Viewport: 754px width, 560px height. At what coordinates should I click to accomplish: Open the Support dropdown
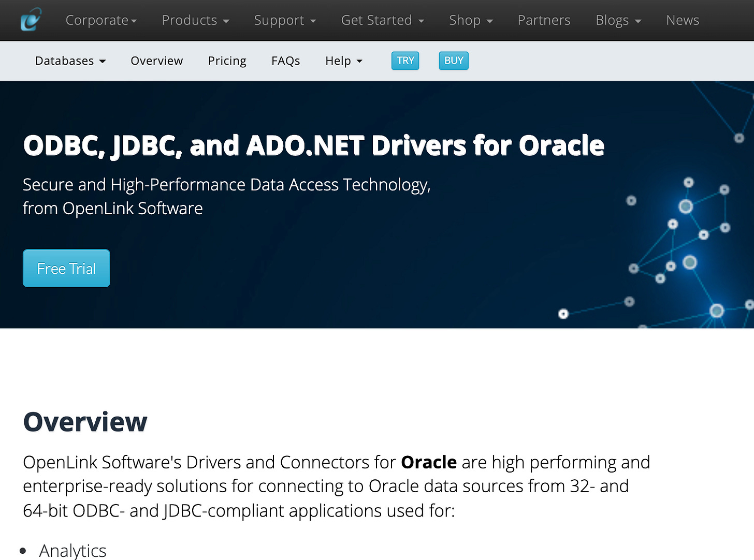tap(285, 20)
